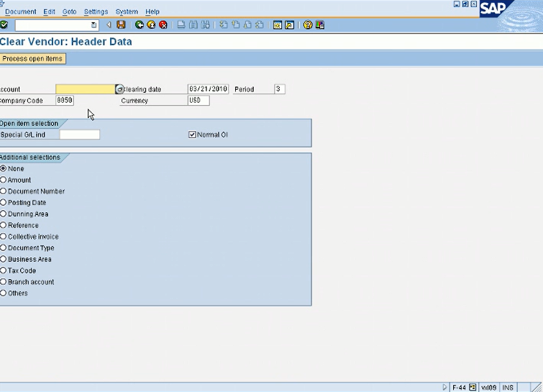
Task: Click the Period field
Action: click(280, 89)
